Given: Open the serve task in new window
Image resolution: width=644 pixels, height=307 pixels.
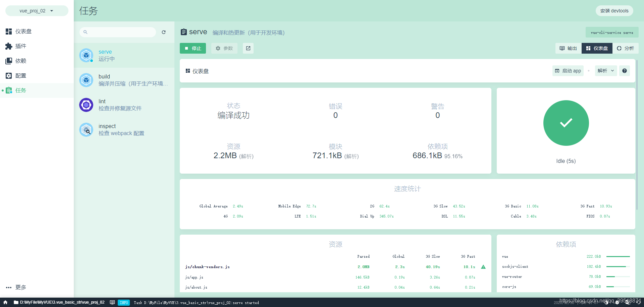Looking at the screenshot, I should [248, 48].
